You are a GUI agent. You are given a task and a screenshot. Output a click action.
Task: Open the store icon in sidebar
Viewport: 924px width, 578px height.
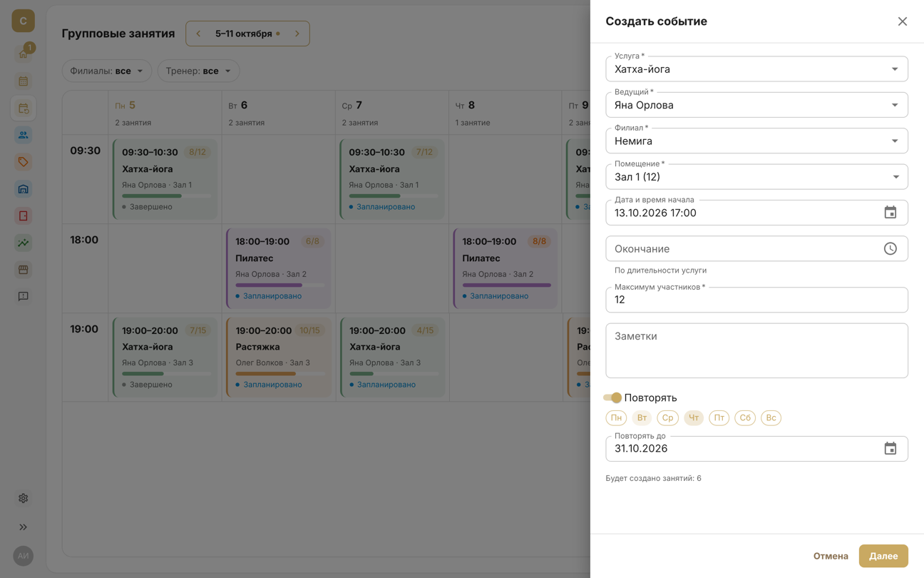tap(24, 270)
